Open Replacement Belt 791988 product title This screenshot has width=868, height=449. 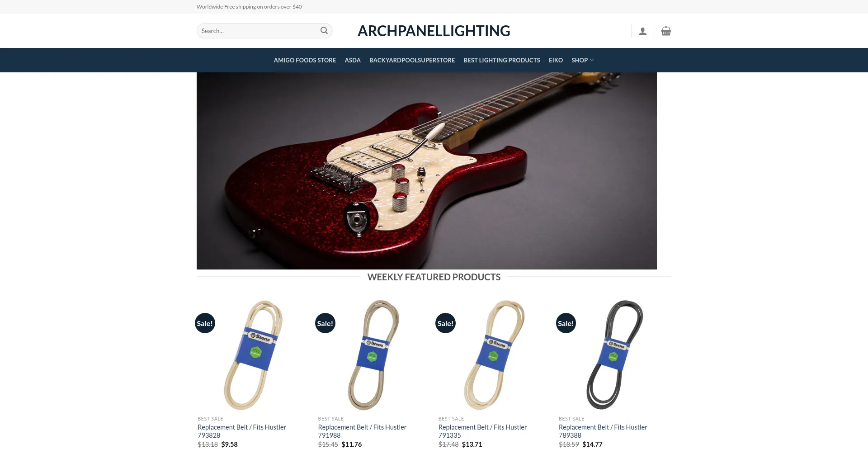(x=362, y=431)
